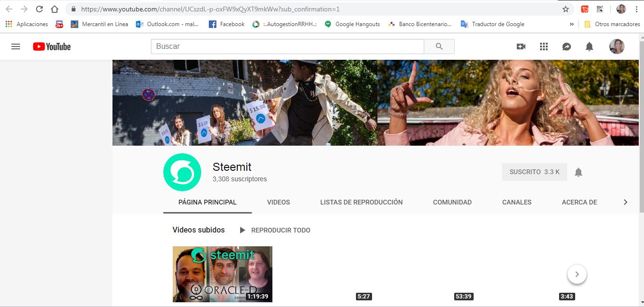Viewport: 644px width, 307px height.
Task: Show more tabs with the right chevron
Action: click(625, 202)
